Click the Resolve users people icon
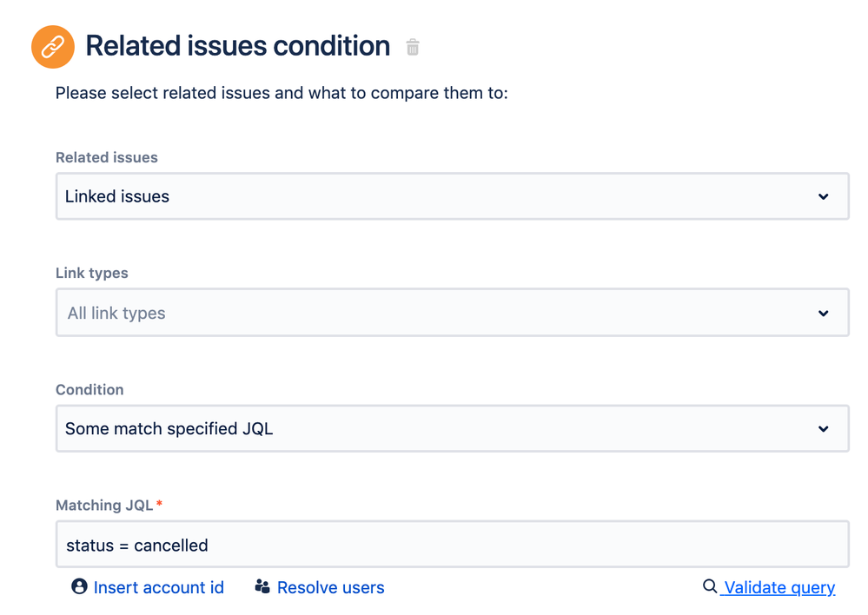Screen dimensions: 868x615 pyautogui.click(x=262, y=586)
